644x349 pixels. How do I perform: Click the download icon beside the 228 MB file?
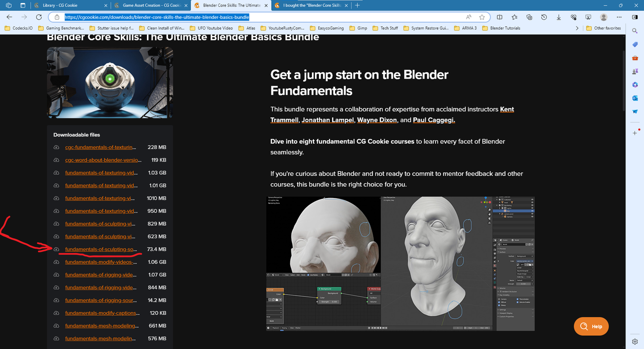(x=56, y=147)
